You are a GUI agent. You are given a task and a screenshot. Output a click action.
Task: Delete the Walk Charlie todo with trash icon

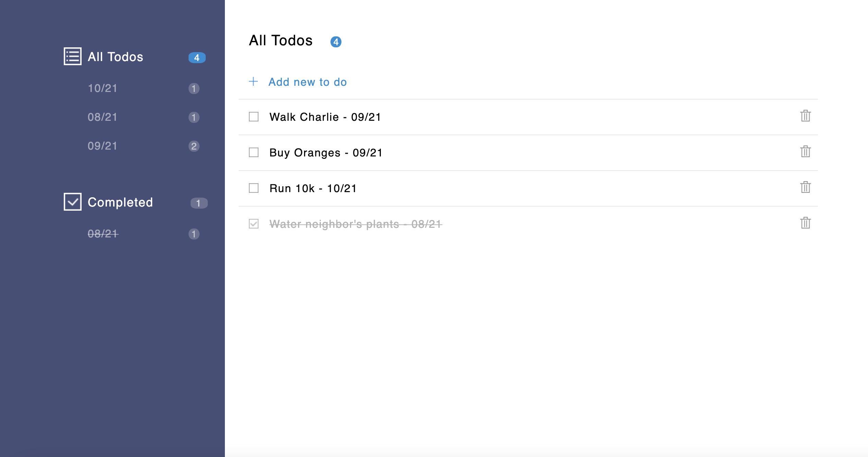(805, 116)
